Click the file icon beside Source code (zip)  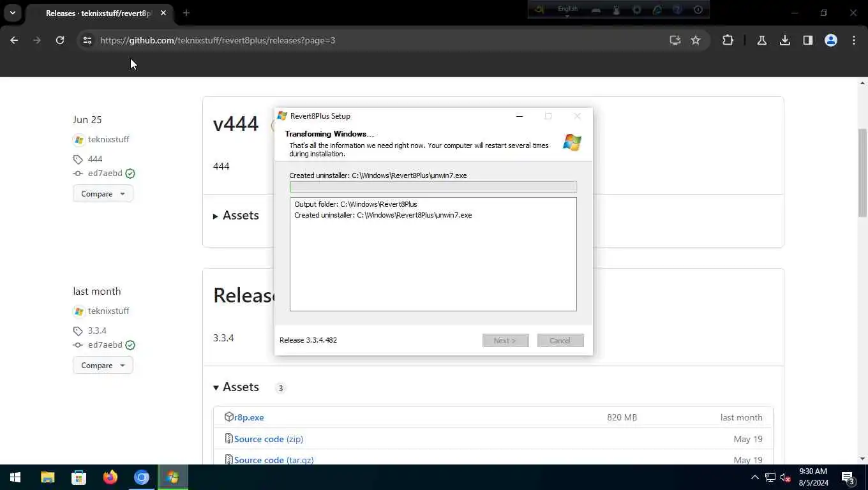coord(228,438)
